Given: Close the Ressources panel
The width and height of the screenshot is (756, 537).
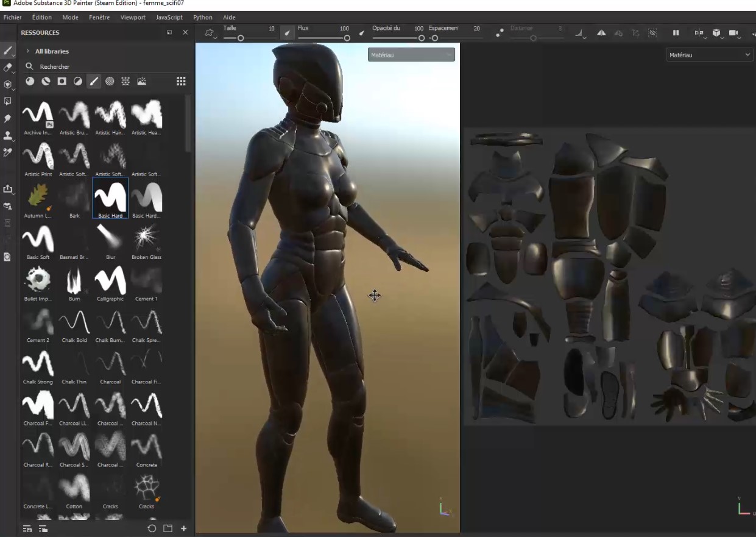Looking at the screenshot, I should [185, 32].
